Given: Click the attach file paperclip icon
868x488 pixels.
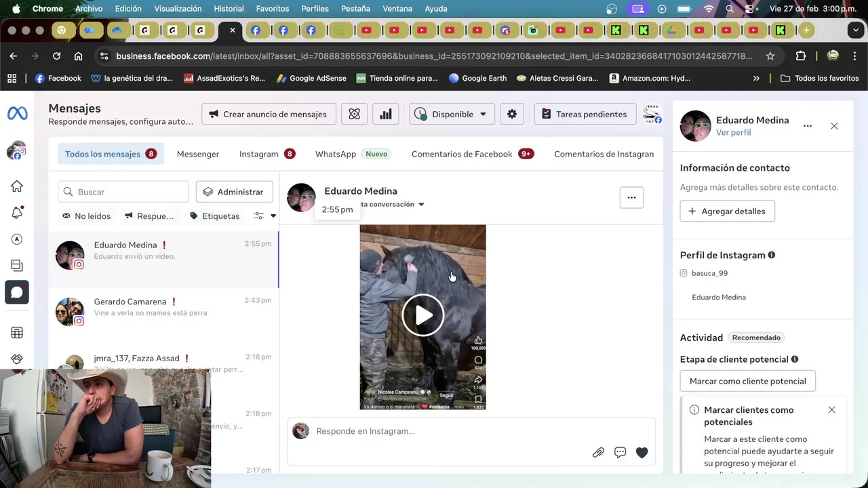Looking at the screenshot, I should tap(598, 453).
